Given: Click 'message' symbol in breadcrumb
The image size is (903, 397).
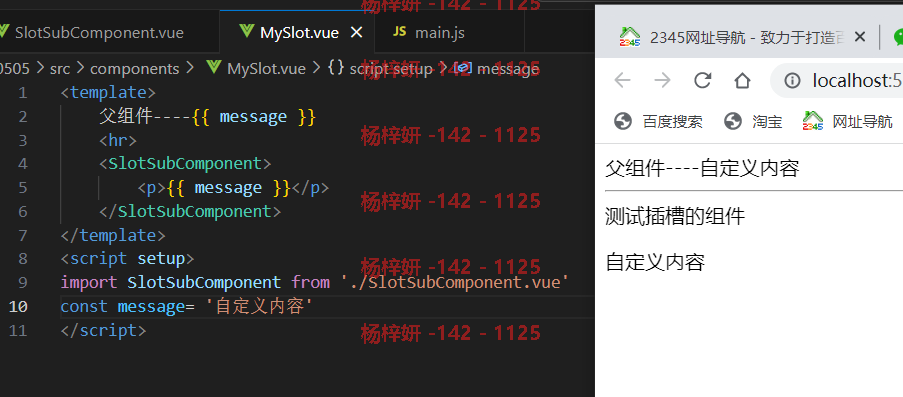Looking at the screenshot, I should 508,69.
